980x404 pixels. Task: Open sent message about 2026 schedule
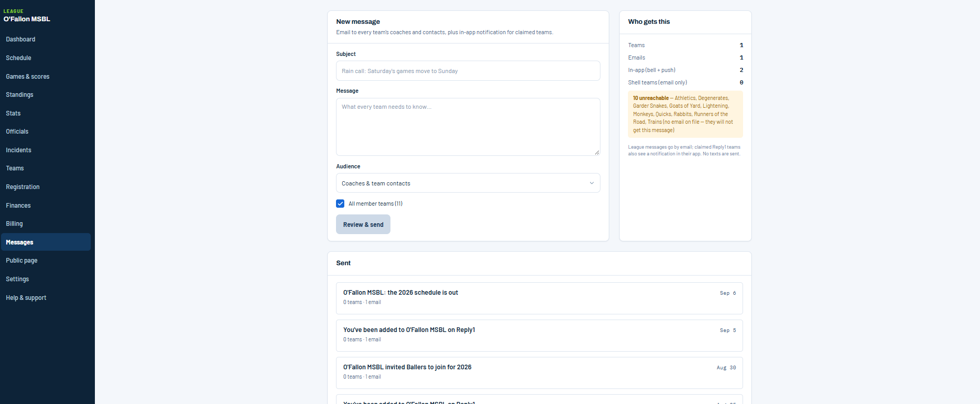tap(539, 298)
